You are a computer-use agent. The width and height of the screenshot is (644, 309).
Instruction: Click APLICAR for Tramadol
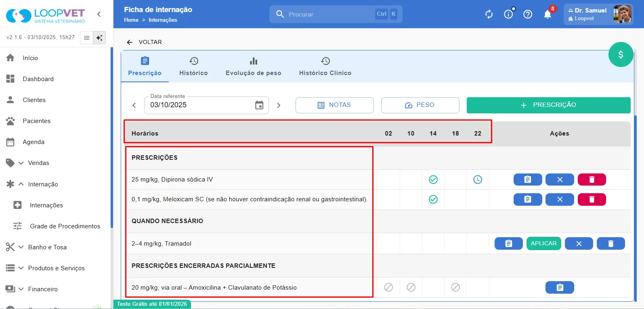point(543,243)
